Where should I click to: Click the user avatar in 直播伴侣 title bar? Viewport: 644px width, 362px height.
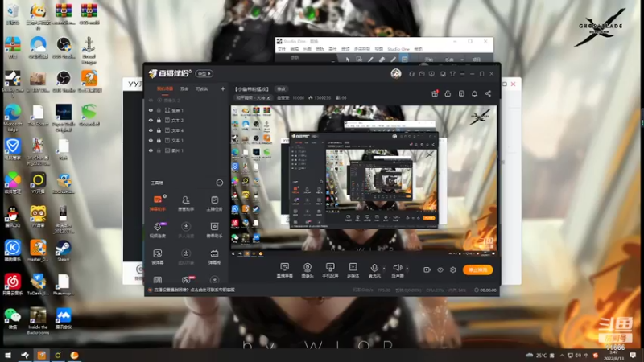coord(396,73)
